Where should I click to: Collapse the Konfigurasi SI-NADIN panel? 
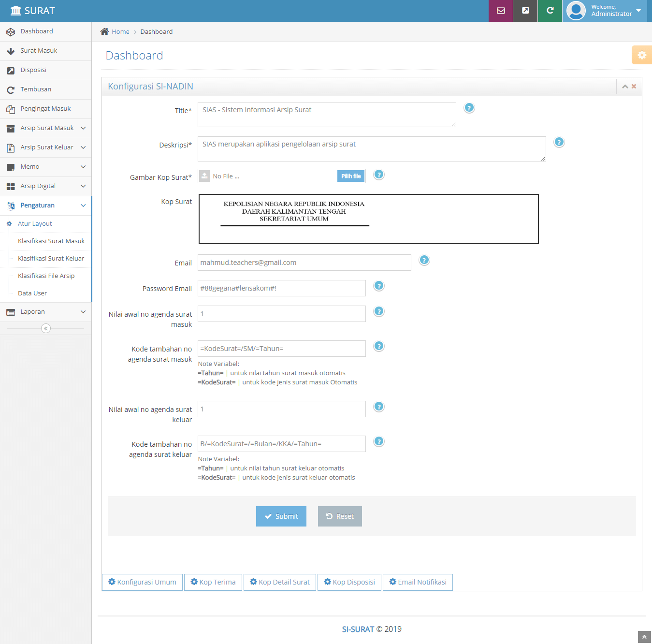(625, 87)
